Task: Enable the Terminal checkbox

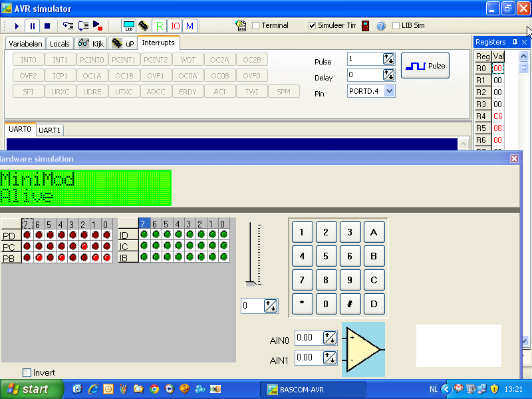Action: pos(256,26)
